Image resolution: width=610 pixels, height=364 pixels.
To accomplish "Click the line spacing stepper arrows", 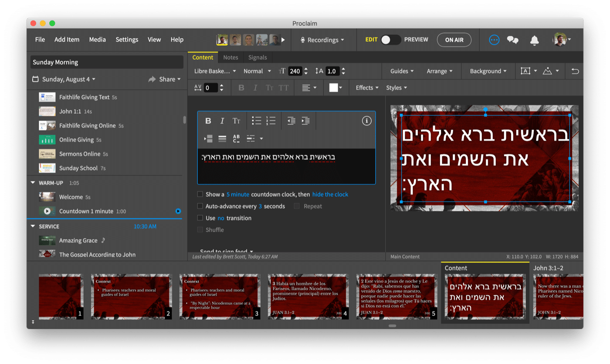I will click(343, 71).
